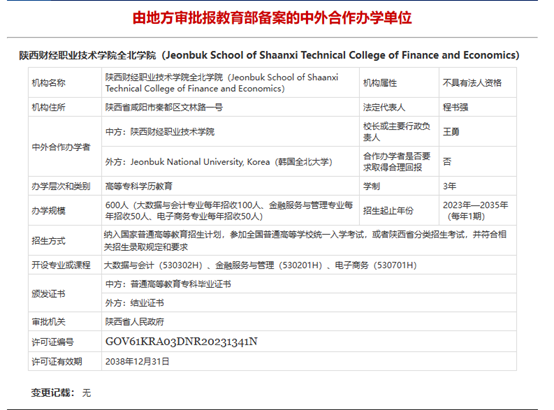
Task: Click the 校长或主要行政负责人 label
Action: [396, 132]
